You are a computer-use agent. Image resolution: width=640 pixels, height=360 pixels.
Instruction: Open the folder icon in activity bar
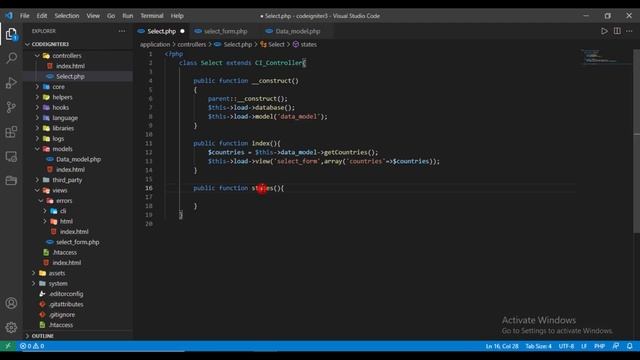tap(11, 180)
